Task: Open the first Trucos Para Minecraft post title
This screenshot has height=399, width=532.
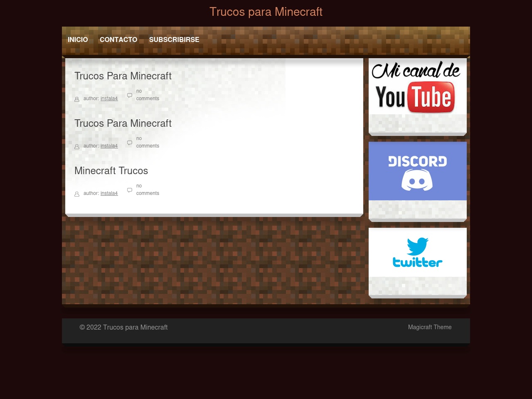Action: pos(123,76)
